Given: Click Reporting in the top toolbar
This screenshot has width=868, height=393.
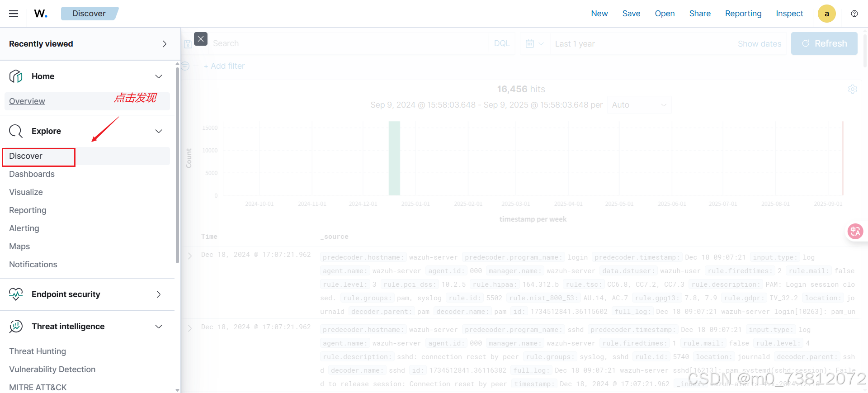Looking at the screenshot, I should (743, 14).
